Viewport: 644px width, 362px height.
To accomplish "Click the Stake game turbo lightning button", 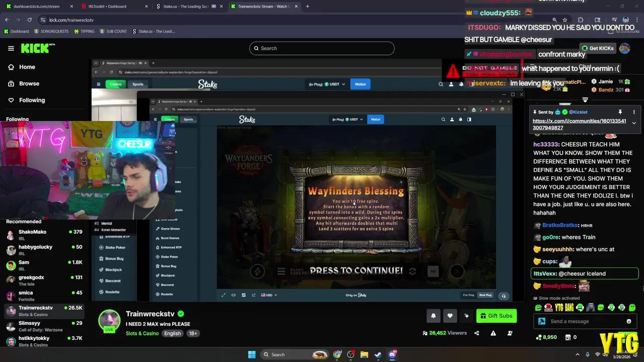I will click(x=257, y=271).
